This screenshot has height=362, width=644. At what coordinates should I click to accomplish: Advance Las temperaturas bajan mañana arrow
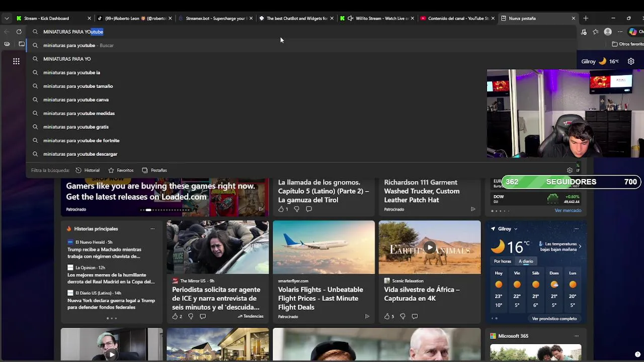(x=580, y=246)
